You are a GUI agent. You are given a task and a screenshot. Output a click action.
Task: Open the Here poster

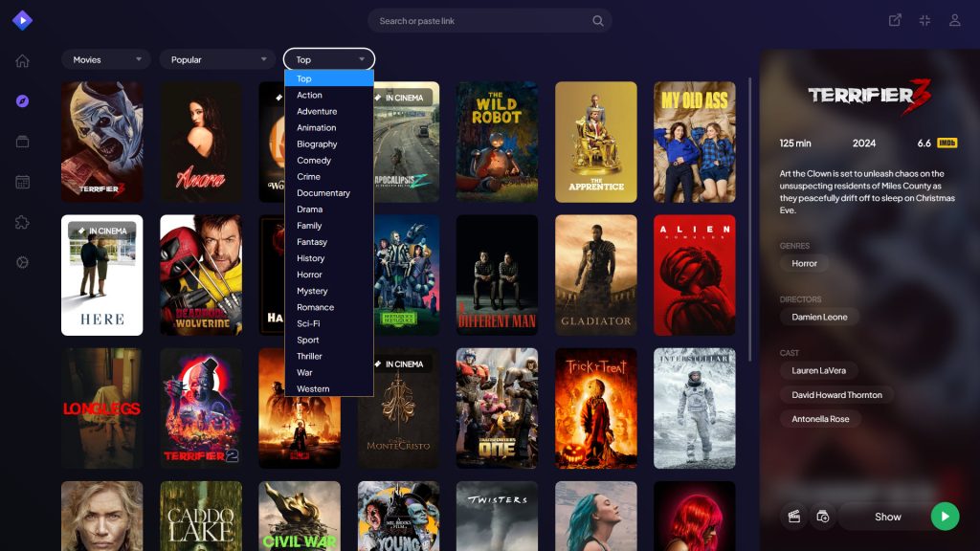point(101,275)
